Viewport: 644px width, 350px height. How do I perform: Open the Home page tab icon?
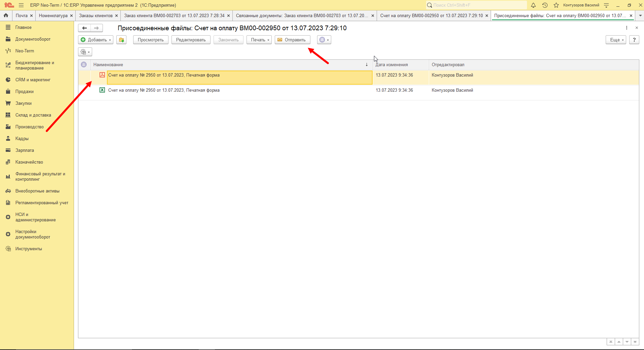[x=6, y=15]
